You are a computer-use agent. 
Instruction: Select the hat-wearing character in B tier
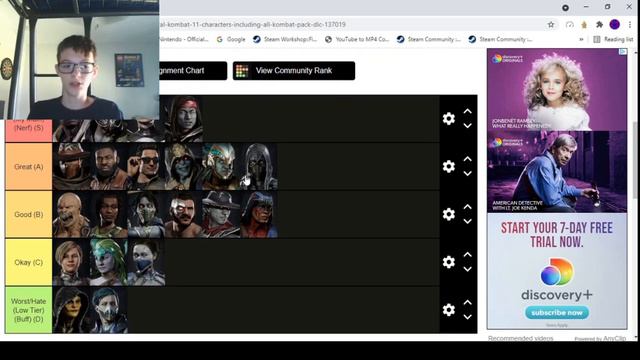coord(221,214)
